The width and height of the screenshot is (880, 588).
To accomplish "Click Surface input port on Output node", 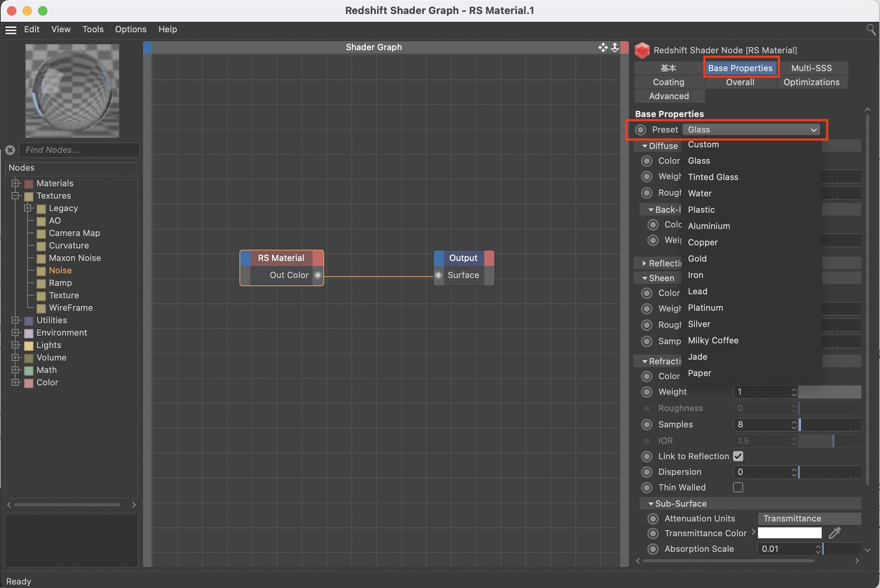I will point(439,275).
